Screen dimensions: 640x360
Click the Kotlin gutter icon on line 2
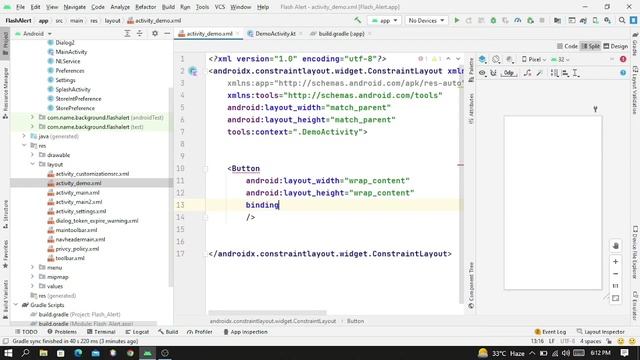click(x=193, y=71)
